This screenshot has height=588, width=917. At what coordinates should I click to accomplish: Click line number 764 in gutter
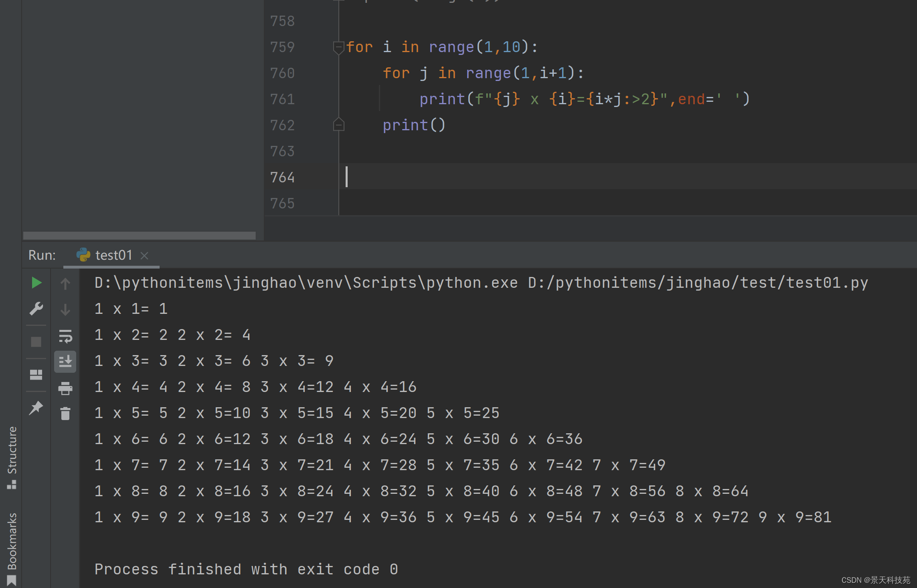(x=283, y=177)
